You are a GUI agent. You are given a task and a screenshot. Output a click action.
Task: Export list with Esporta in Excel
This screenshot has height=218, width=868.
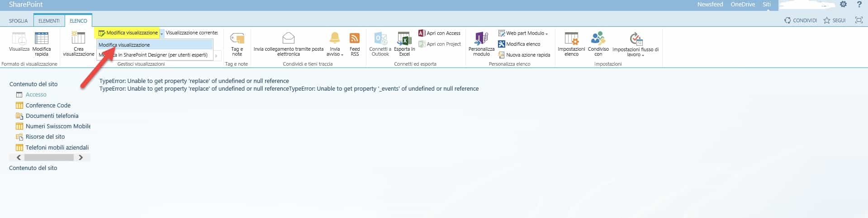coord(404,44)
